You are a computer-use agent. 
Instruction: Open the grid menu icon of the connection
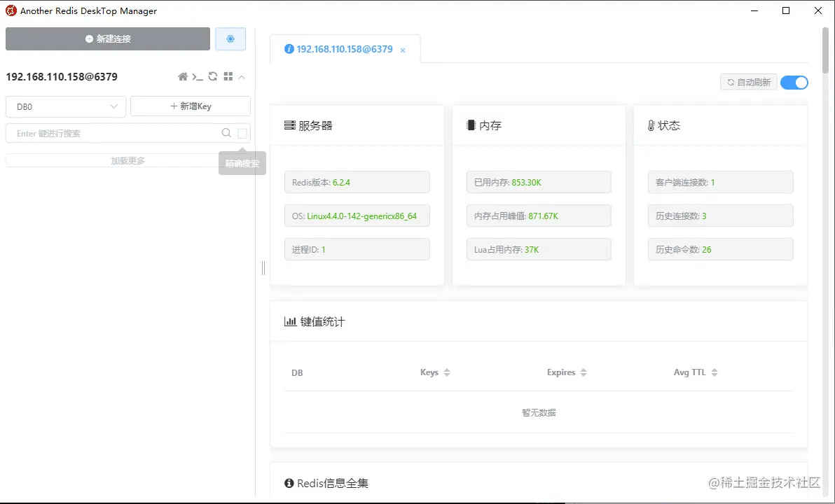228,76
